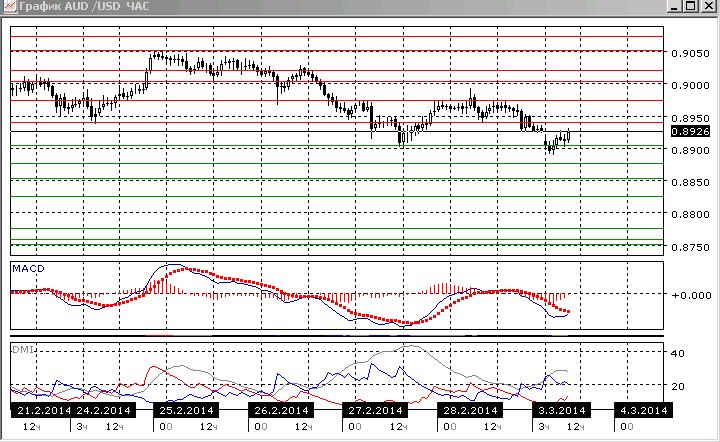Click the +0.000 MACD zero level label
The width and height of the screenshot is (720, 442).
pyautogui.click(x=691, y=295)
